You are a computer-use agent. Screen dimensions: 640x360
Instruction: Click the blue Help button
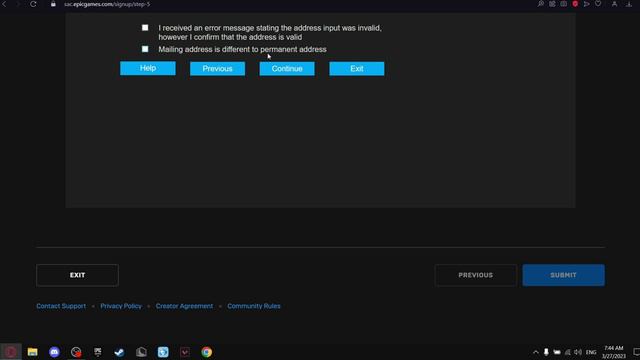click(148, 68)
